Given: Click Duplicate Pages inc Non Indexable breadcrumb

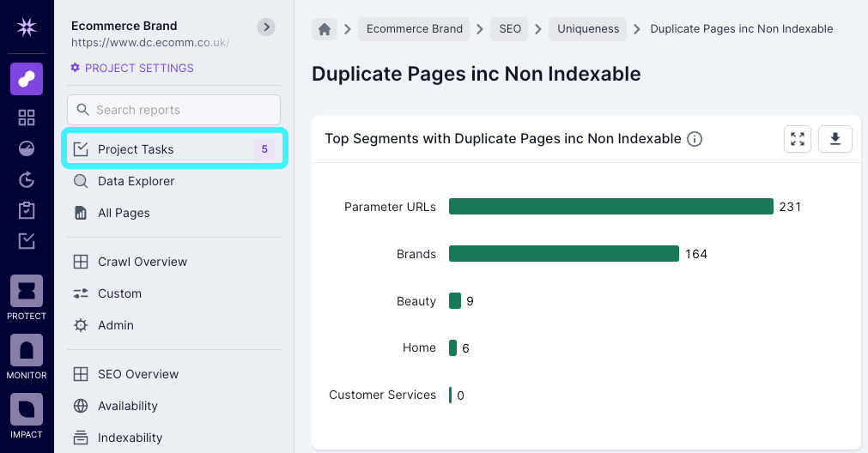Looking at the screenshot, I should 741,29.
